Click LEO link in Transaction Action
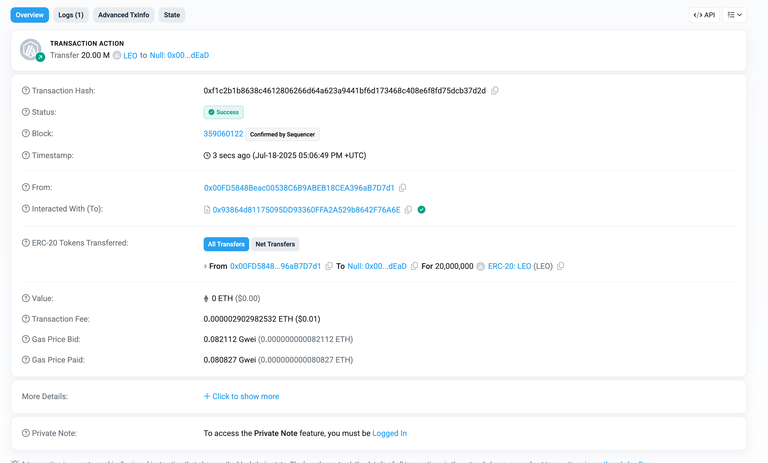768x463 pixels. click(x=130, y=55)
